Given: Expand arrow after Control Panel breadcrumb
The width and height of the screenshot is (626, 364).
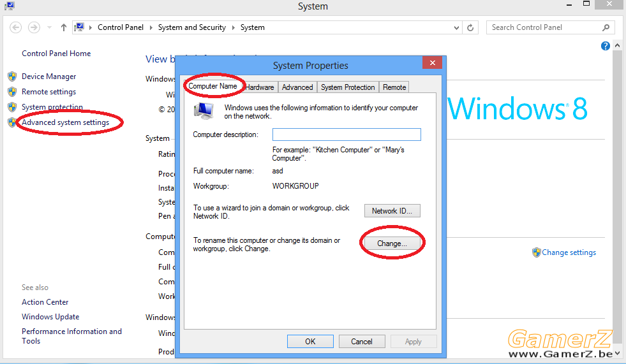Looking at the screenshot, I should pyautogui.click(x=151, y=27).
